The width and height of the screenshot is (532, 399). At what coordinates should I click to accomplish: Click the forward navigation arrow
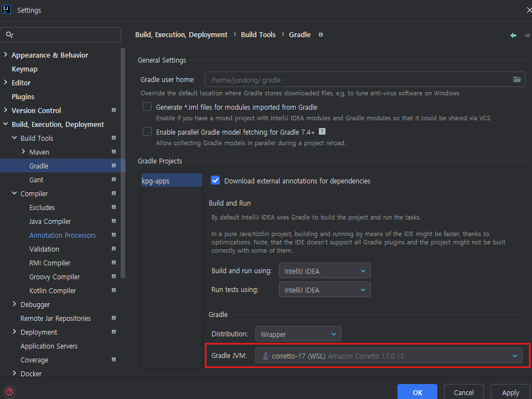527,35
